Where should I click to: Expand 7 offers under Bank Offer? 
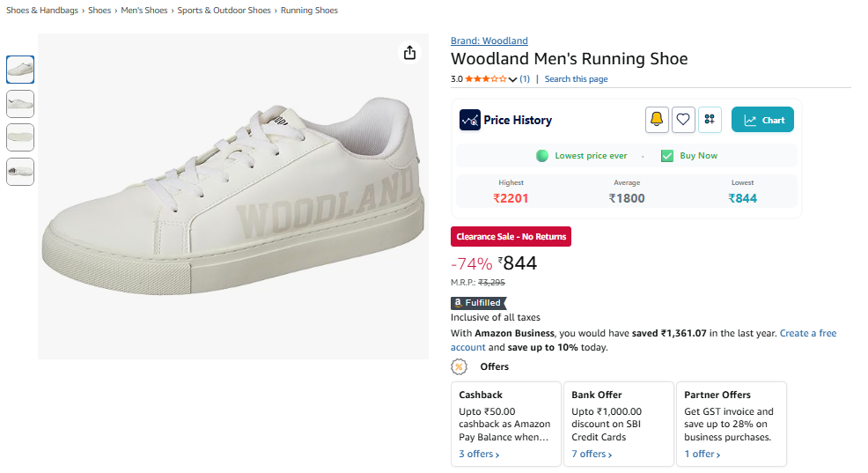click(x=592, y=455)
